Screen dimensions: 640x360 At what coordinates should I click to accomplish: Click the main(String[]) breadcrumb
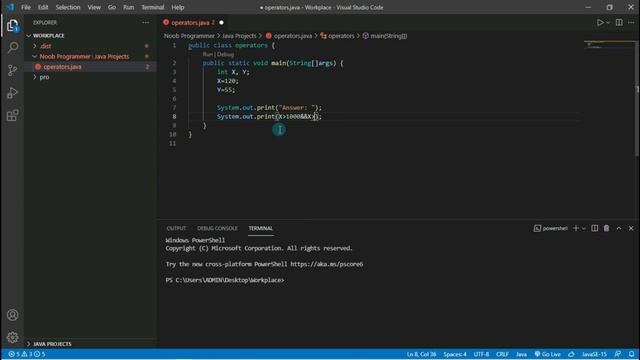(x=389, y=36)
